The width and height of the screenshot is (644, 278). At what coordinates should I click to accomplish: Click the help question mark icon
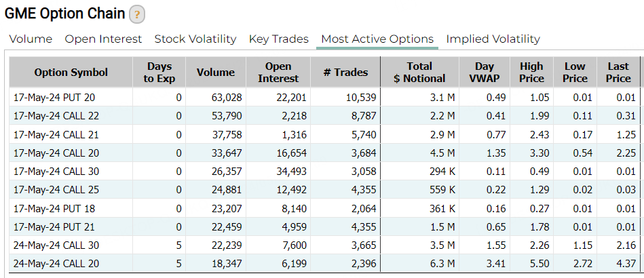click(x=137, y=14)
